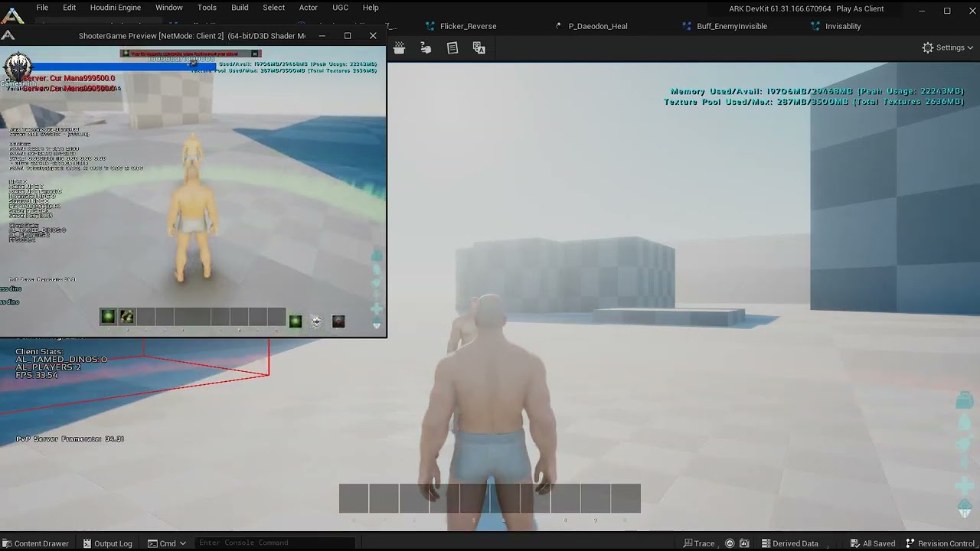Open the Window menu
980x551 pixels.
tap(168, 8)
